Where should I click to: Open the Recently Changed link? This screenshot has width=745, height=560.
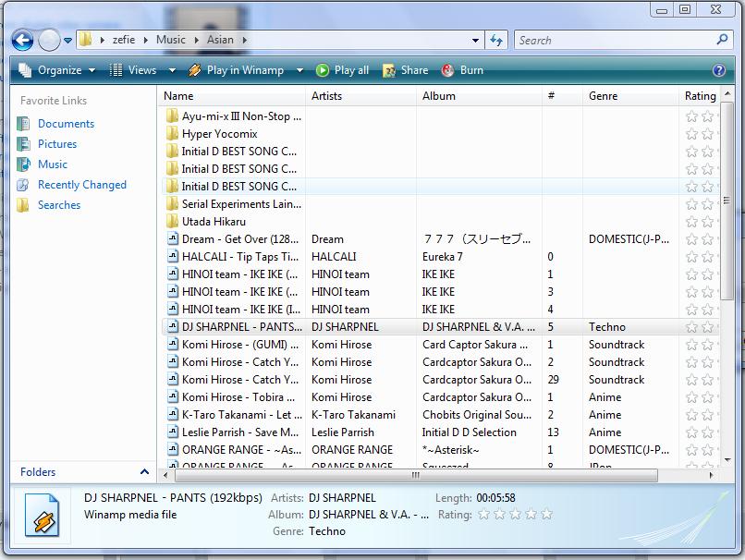tap(81, 185)
